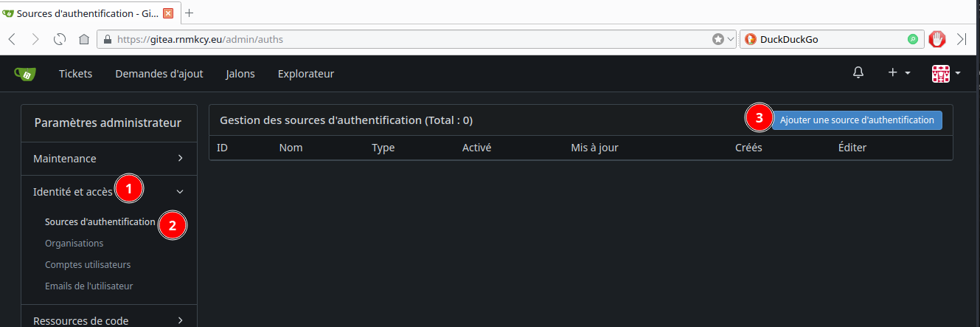The width and height of the screenshot is (980, 327).
Task: Open the new tab plus button
Action: pyautogui.click(x=190, y=13)
